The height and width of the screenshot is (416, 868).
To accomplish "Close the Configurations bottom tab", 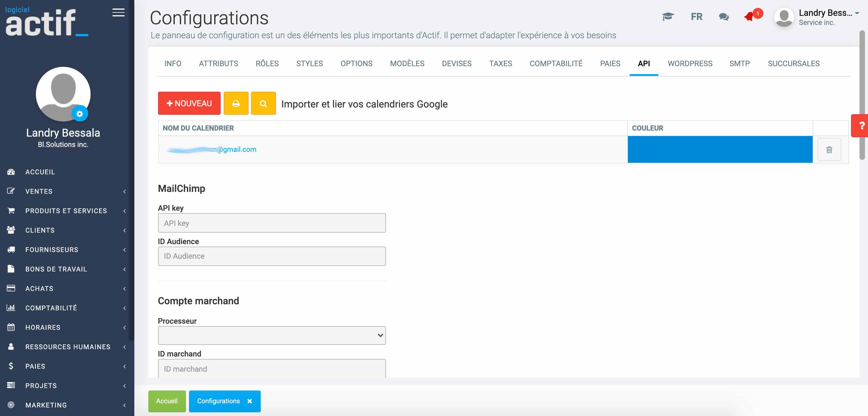I will click(x=250, y=401).
